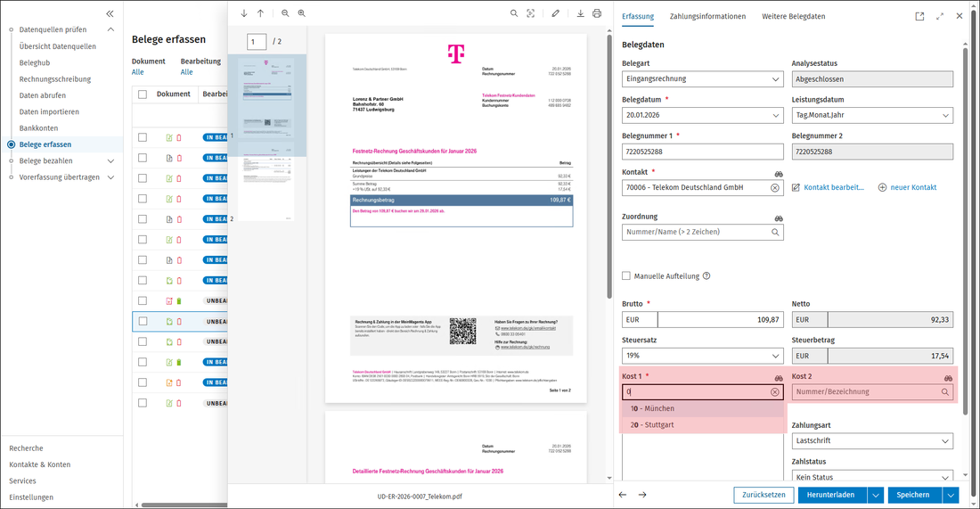Open Rechnungsschreibung in the sidebar
Screen dimensions: 980x509
coord(55,78)
